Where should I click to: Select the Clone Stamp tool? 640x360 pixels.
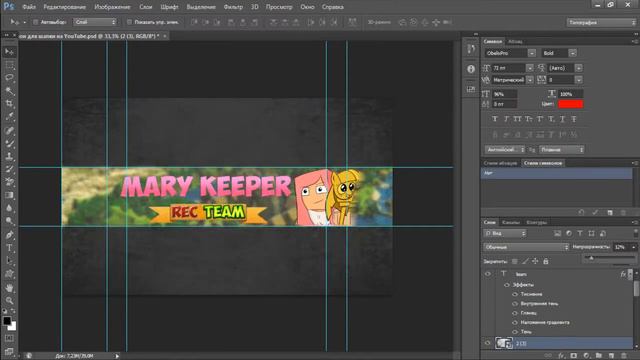[x=9, y=156]
